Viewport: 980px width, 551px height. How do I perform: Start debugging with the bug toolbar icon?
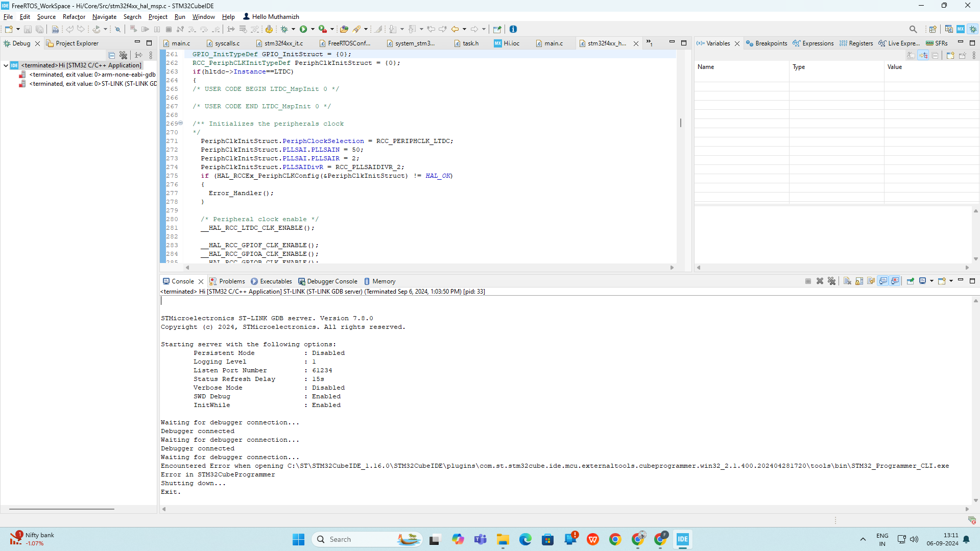pyautogui.click(x=284, y=29)
